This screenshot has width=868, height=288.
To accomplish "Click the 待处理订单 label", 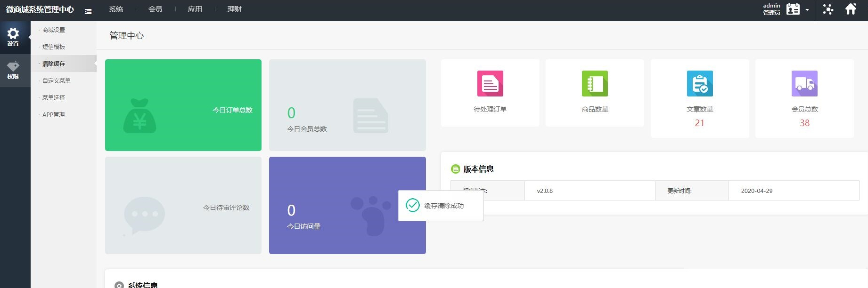I will [x=490, y=109].
